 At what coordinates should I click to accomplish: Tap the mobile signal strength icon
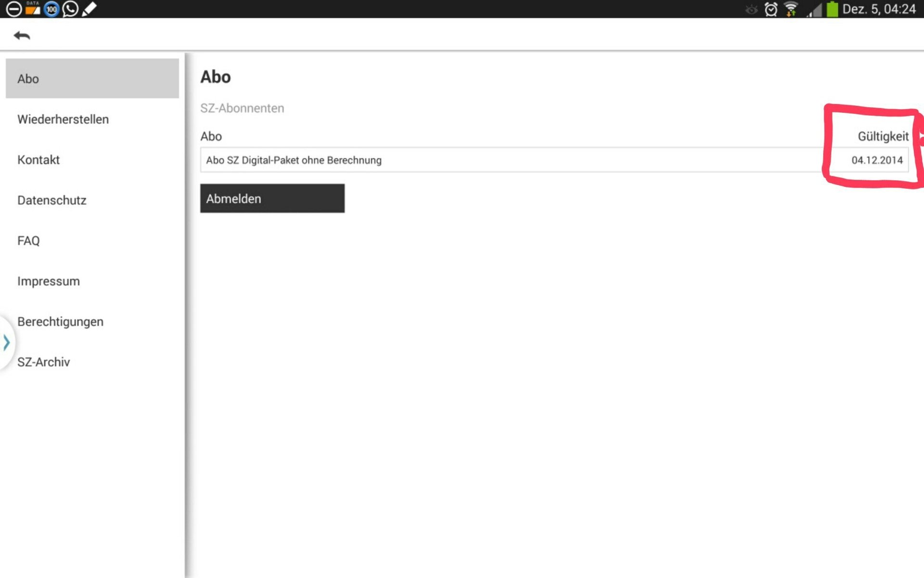pos(814,10)
